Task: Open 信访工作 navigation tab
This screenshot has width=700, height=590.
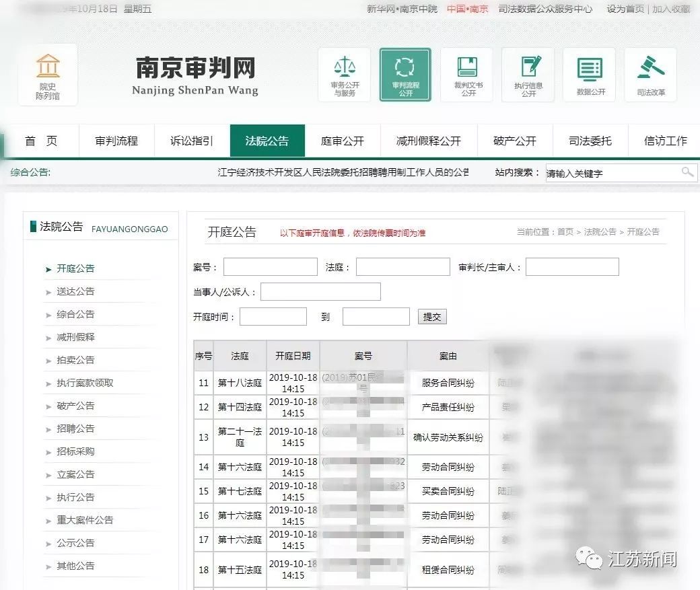Action: [x=665, y=141]
